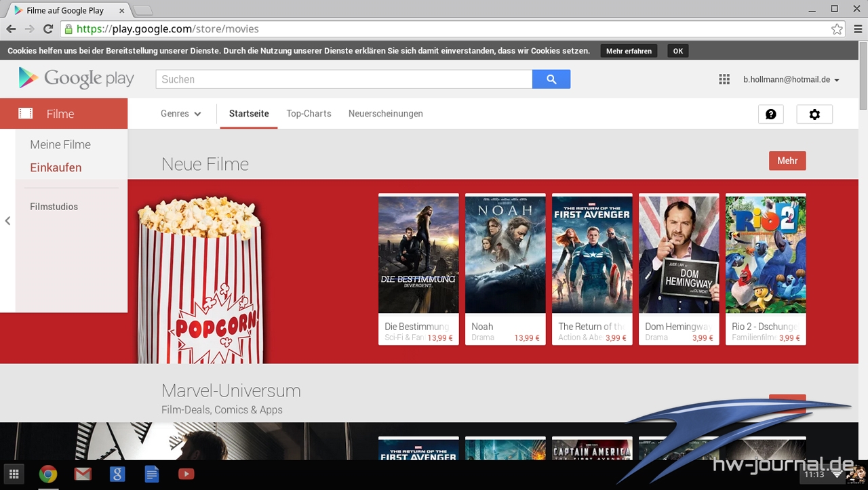Click the page vertical scrollbar thumb
This screenshot has width=868, height=490.
pos(863,75)
